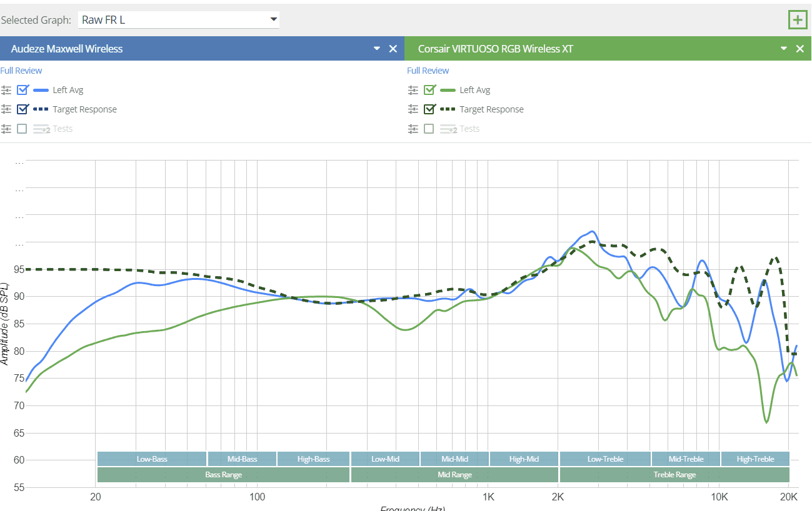Click the Mid-Treble range band

pyautogui.click(x=686, y=459)
